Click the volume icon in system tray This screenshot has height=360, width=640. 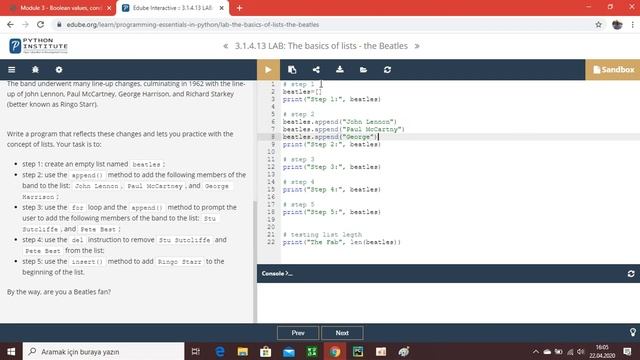[x=580, y=351]
